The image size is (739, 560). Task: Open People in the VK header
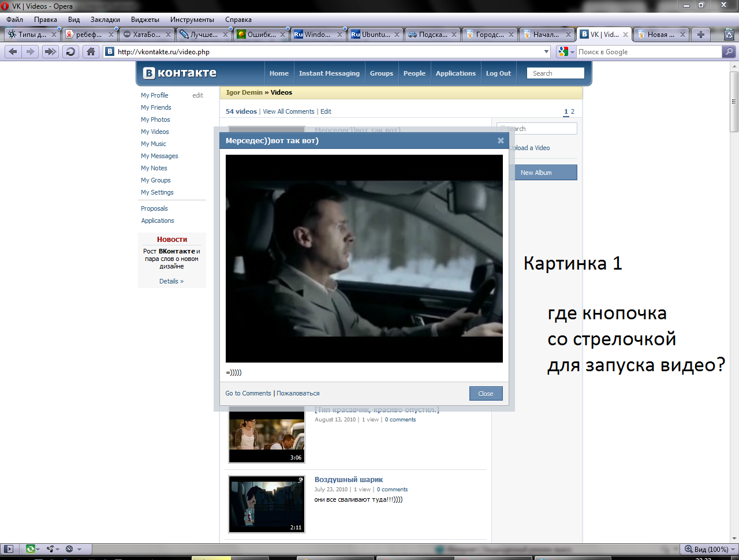coord(415,73)
